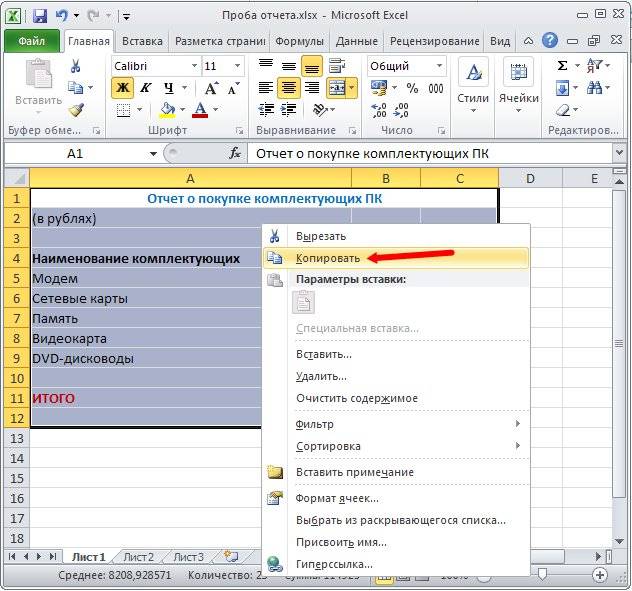Click the zoom slider handle
The image size is (632, 591).
point(543,574)
